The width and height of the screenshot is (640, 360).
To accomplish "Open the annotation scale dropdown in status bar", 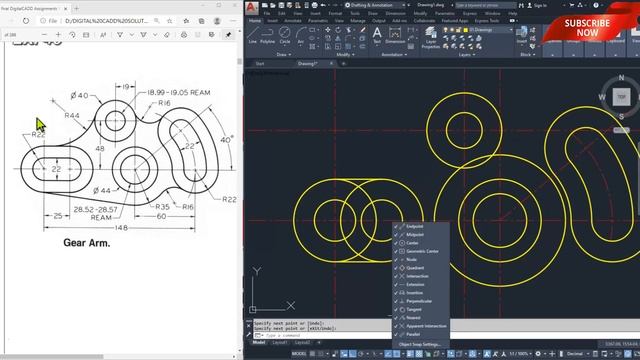I will click(x=521, y=353).
